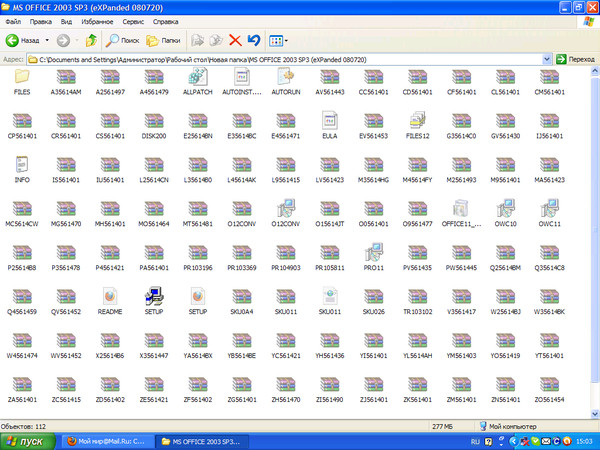Click the RU language indicator
Viewport: 600px width, 450px height.
[x=475, y=442]
